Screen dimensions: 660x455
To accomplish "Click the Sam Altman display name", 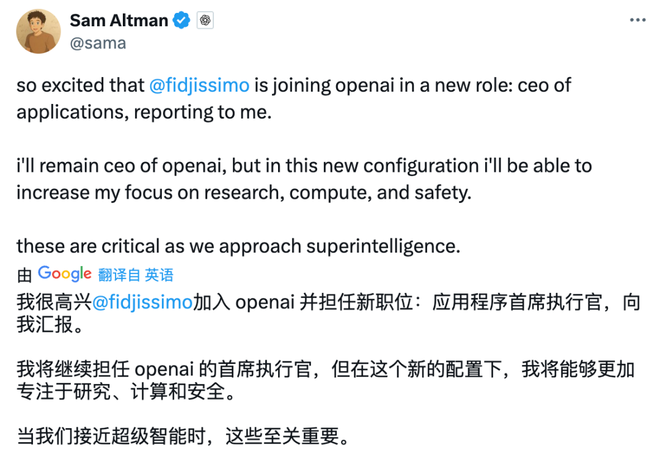I will (x=119, y=20).
